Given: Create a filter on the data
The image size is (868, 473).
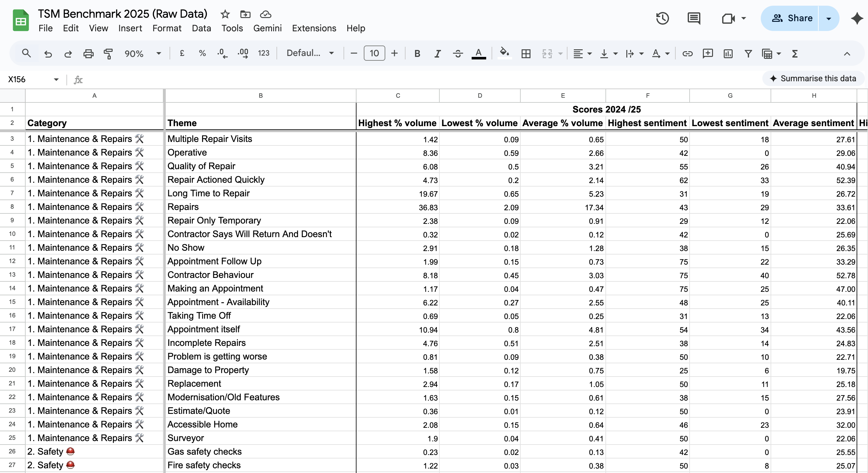Looking at the screenshot, I should click(748, 53).
